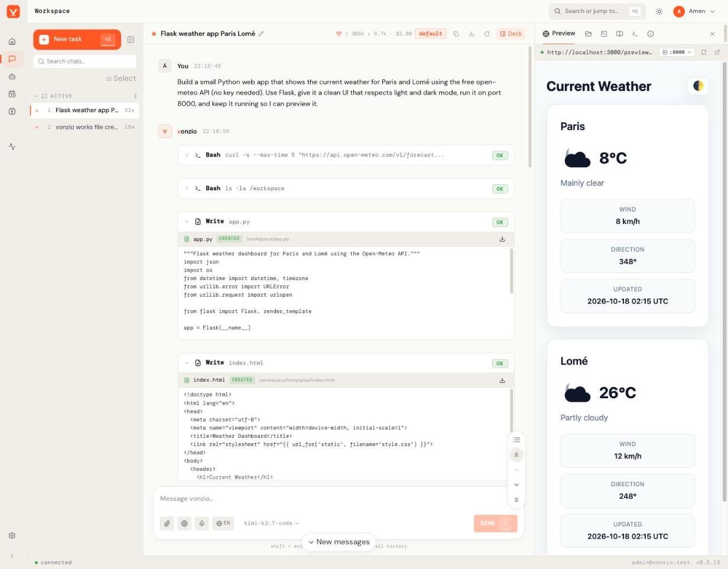Click the Search chats field
Screen dimensions: 728x569
85,61
